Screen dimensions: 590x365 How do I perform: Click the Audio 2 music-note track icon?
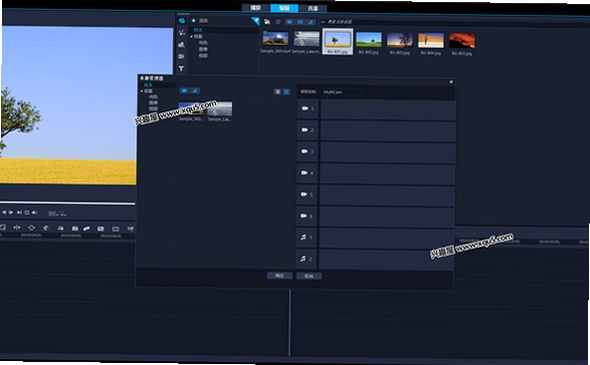(303, 259)
